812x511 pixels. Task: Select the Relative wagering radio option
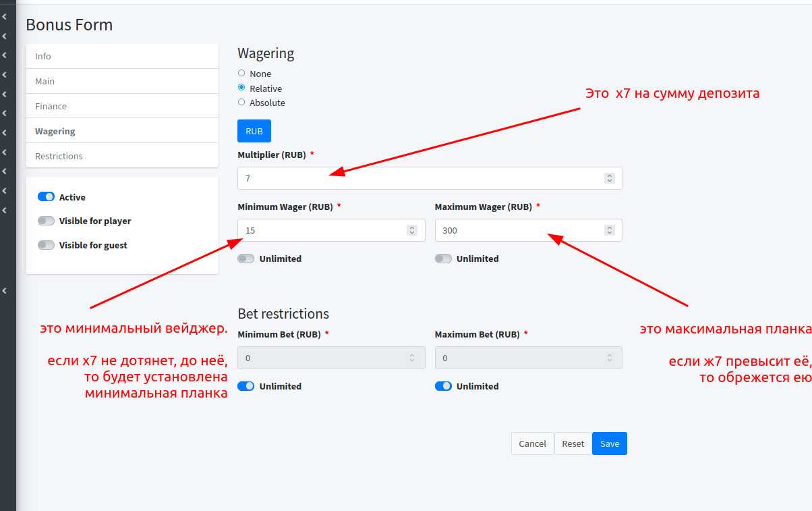pos(241,88)
